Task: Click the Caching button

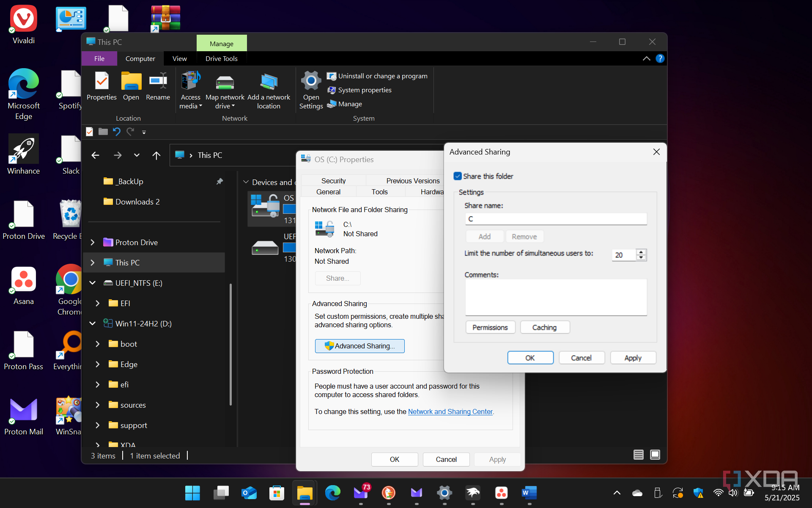Action: tap(545, 327)
